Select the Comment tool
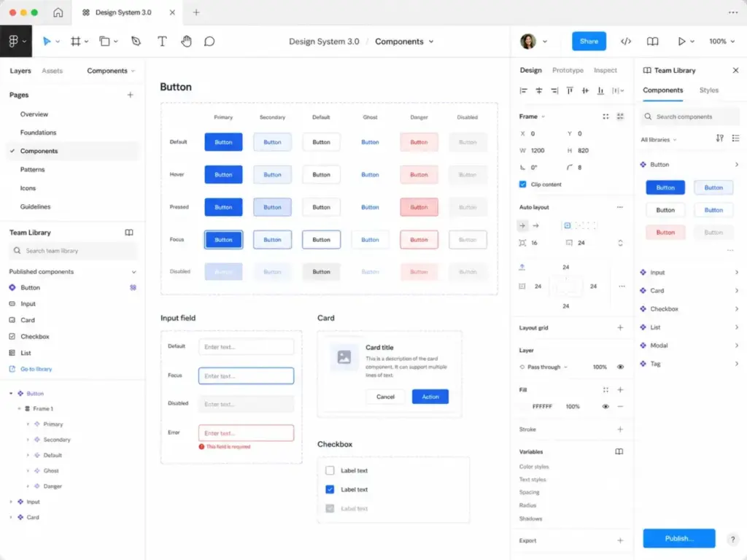Viewport: 747px width, 560px height. (x=209, y=42)
